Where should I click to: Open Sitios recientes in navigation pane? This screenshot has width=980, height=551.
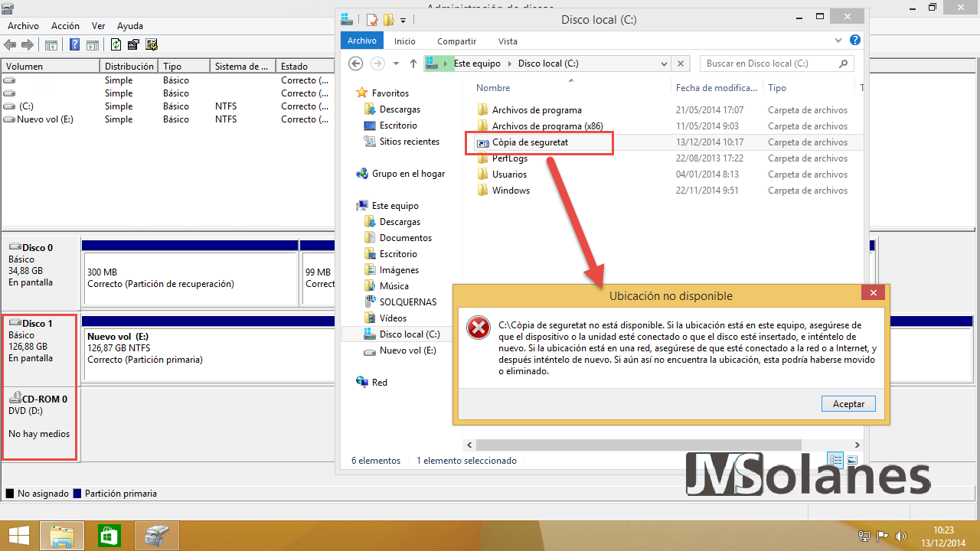(410, 142)
